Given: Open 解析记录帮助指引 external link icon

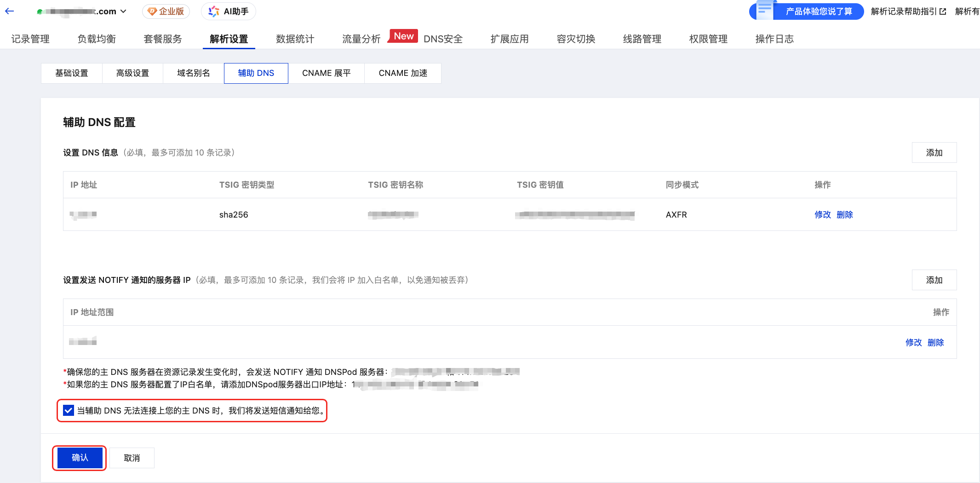Looking at the screenshot, I should click(x=943, y=11).
